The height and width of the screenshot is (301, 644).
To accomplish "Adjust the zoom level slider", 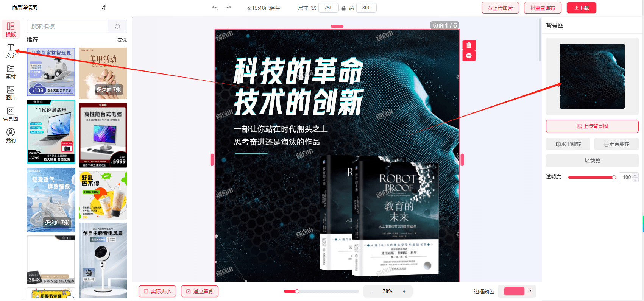I will 321,291.
